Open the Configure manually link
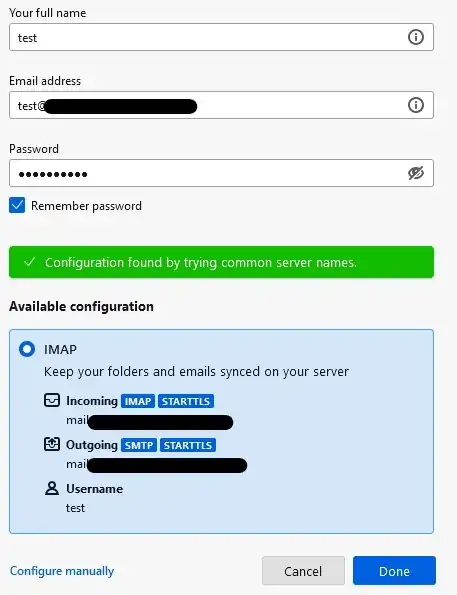The width and height of the screenshot is (457, 595). pyautogui.click(x=62, y=571)
